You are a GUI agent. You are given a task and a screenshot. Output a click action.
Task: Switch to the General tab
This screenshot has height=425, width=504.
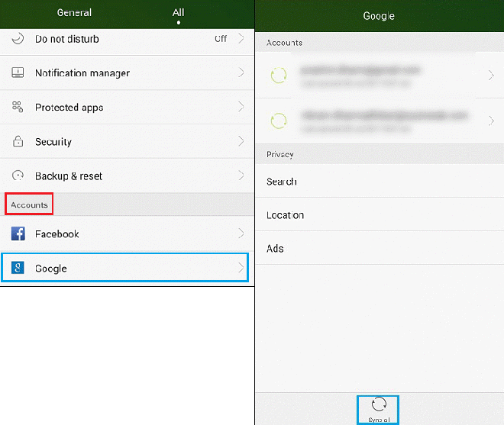click(75, 13)
